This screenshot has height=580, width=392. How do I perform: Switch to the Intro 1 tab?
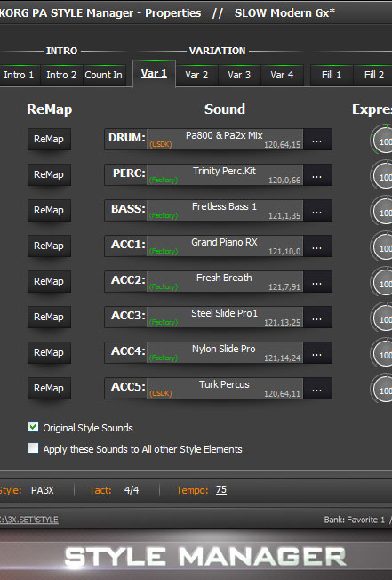tap(20, 75)
